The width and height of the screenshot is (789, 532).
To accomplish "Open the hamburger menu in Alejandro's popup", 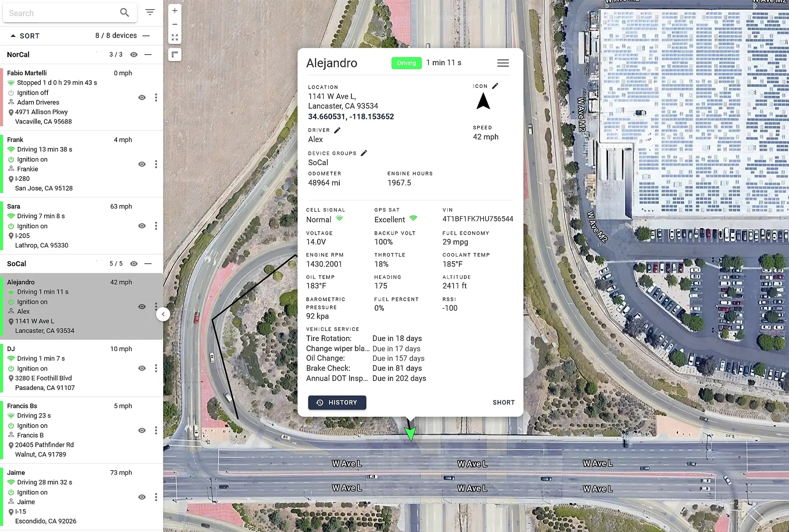I will click(503, 63).
